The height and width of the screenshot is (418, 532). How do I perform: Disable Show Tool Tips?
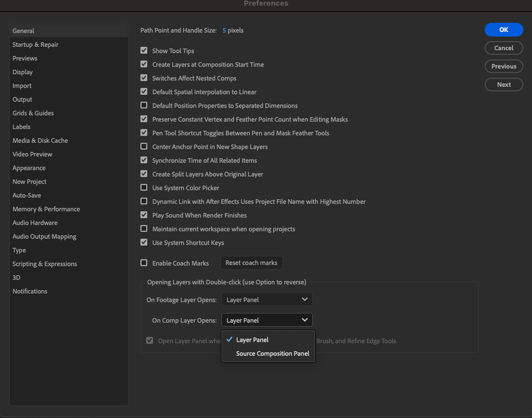click(x=144, y=50)
